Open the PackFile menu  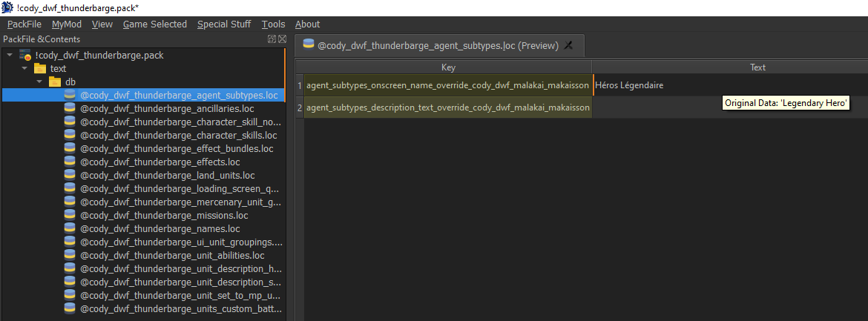(24, 24)
